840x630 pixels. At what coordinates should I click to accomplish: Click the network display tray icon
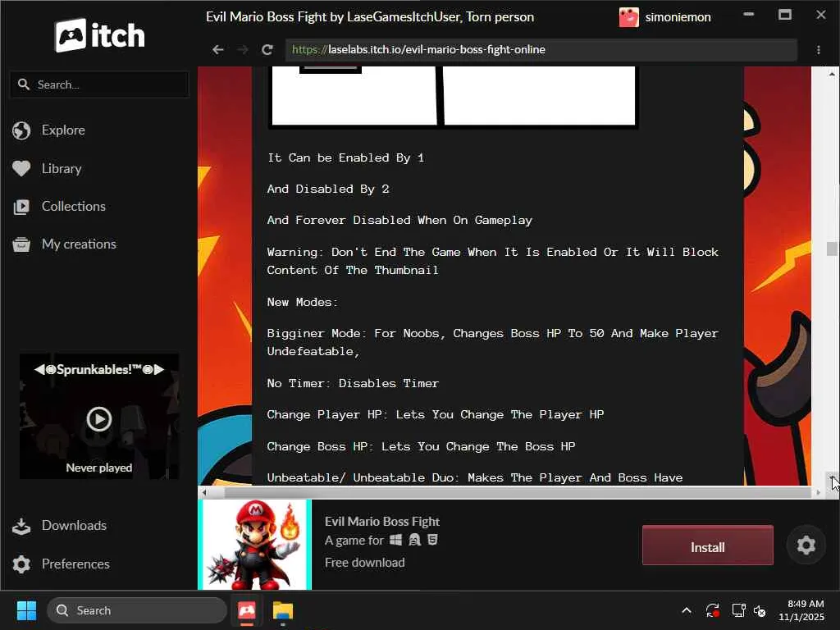click(739, 610)
